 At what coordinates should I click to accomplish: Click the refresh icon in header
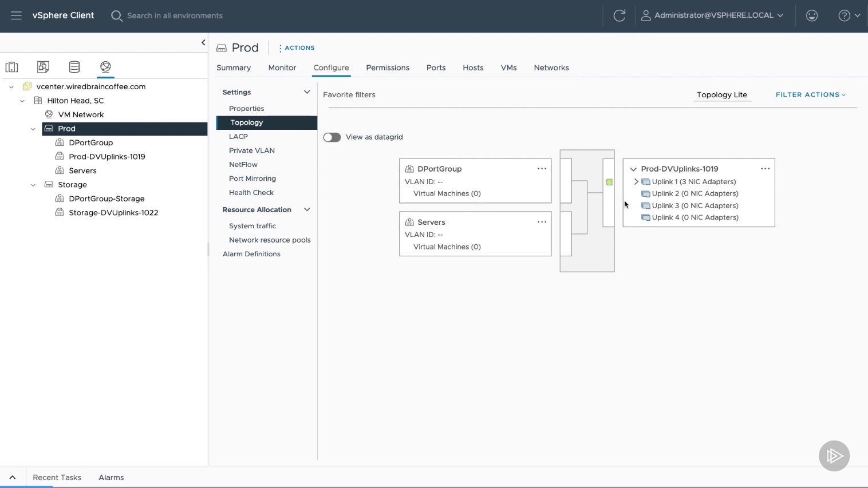click(619, 15)
